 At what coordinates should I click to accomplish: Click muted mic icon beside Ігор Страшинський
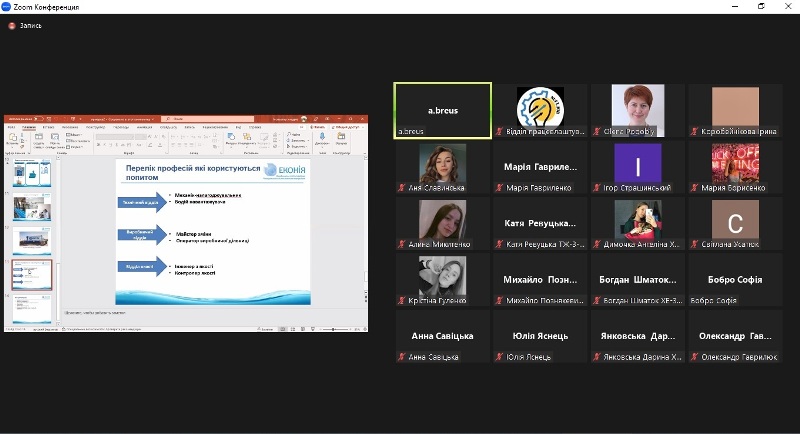coord(598,187)
